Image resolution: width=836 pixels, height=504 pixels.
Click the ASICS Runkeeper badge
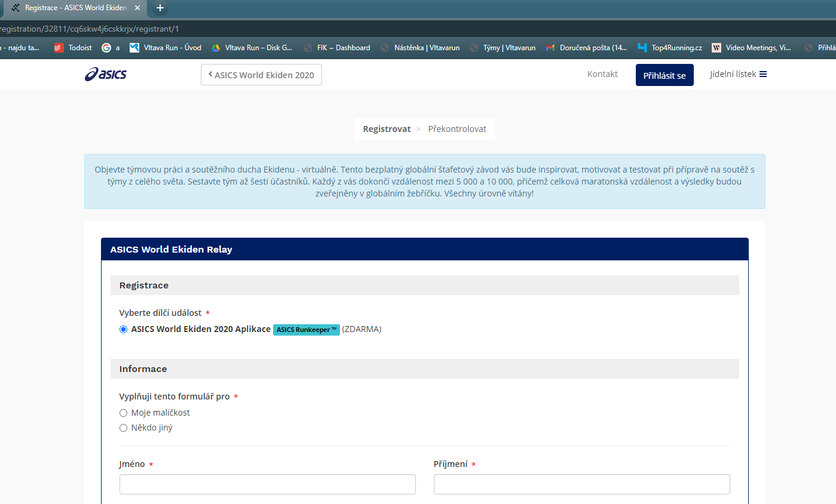point(307,330)
